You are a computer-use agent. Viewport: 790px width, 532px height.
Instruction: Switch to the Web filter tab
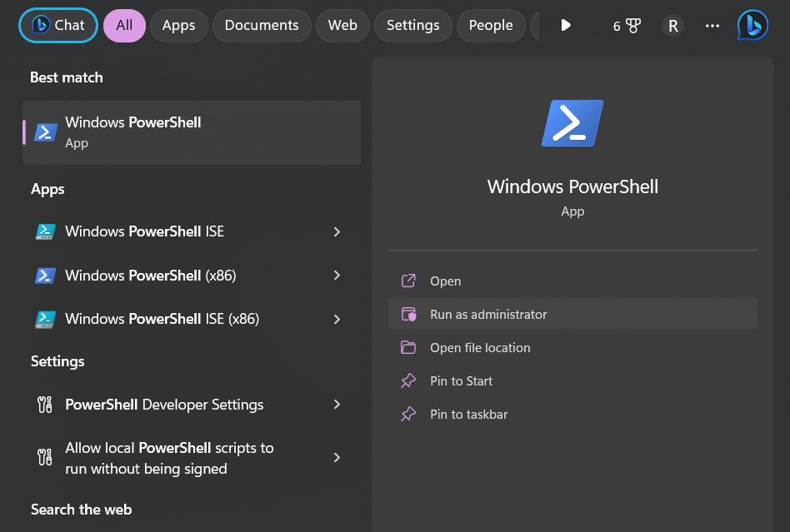(342, 26)
